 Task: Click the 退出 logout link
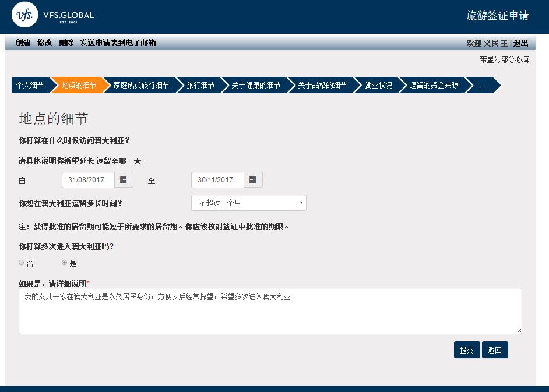(520, 43)
